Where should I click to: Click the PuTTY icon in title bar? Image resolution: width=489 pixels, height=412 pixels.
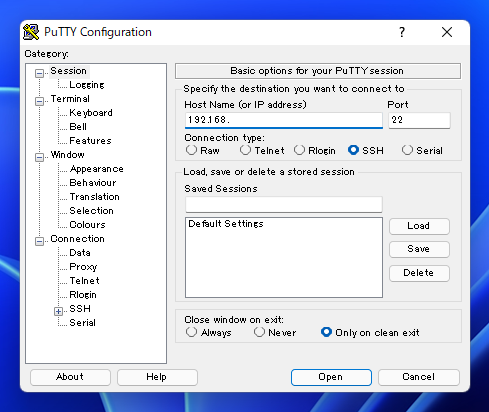[x=31, y=32]
